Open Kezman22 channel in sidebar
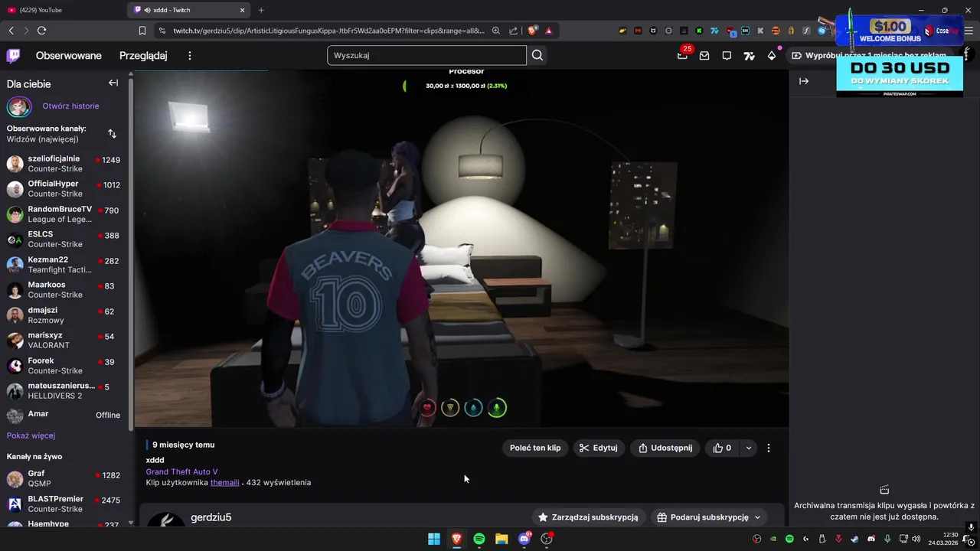This screenshot has width=980, height=551. (64, 265)
